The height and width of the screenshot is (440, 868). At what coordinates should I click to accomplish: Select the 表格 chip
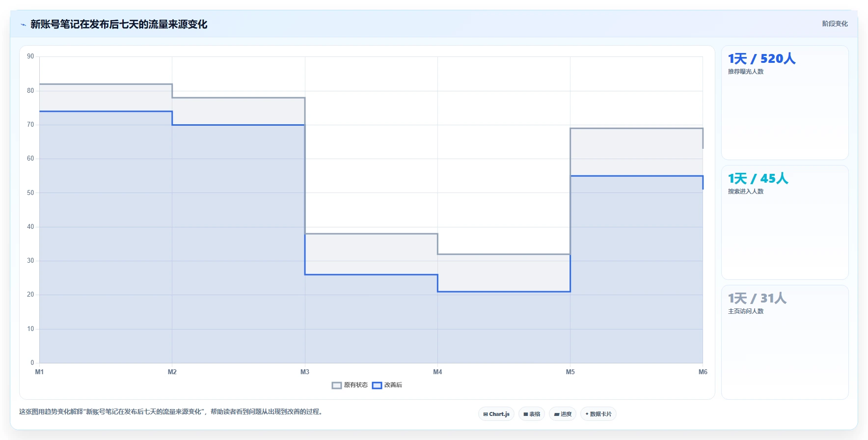click(x=532, y=414)
